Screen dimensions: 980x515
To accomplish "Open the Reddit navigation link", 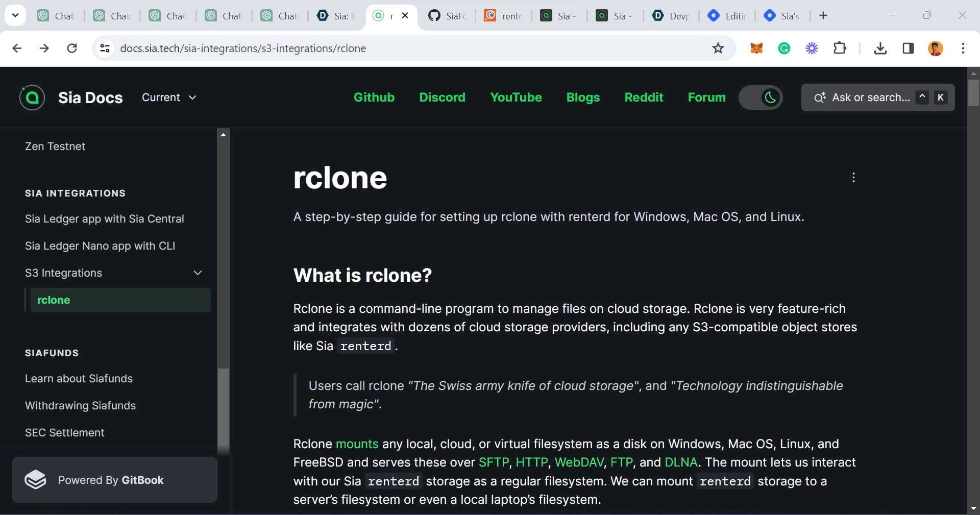I will pos(644,97).
